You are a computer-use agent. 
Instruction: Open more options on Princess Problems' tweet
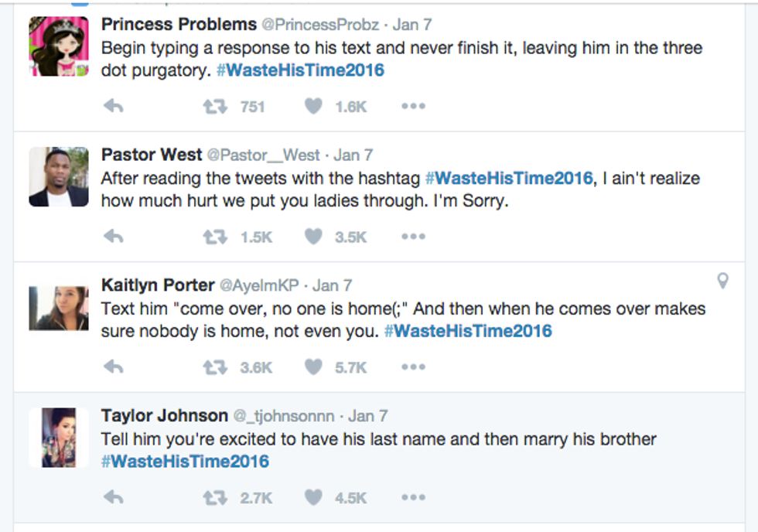(x=413, y=106)
